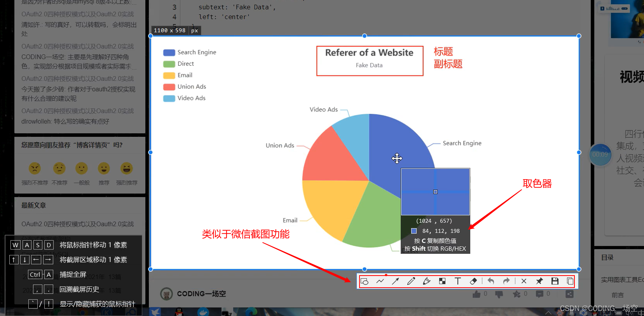Click the Fake Data chart subtitle
Viewport: 644px width, 316px height.
point(369,65)
